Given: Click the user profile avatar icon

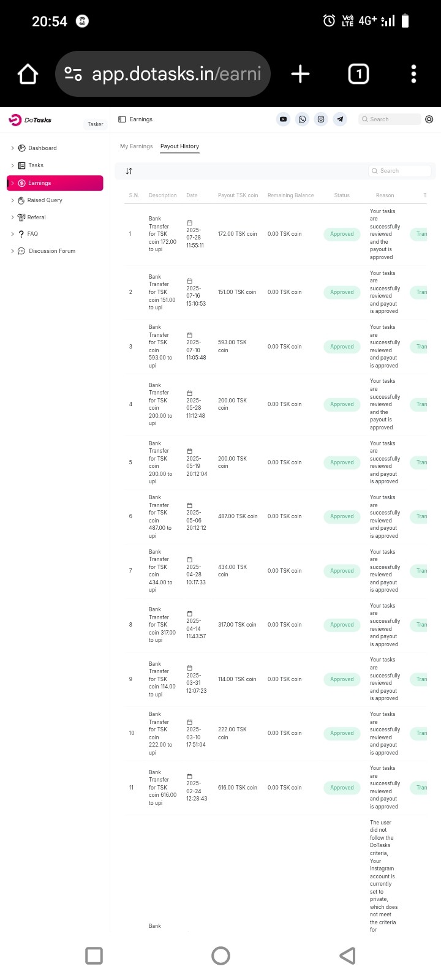Looking at the screenshot, I should click(429, 119).
